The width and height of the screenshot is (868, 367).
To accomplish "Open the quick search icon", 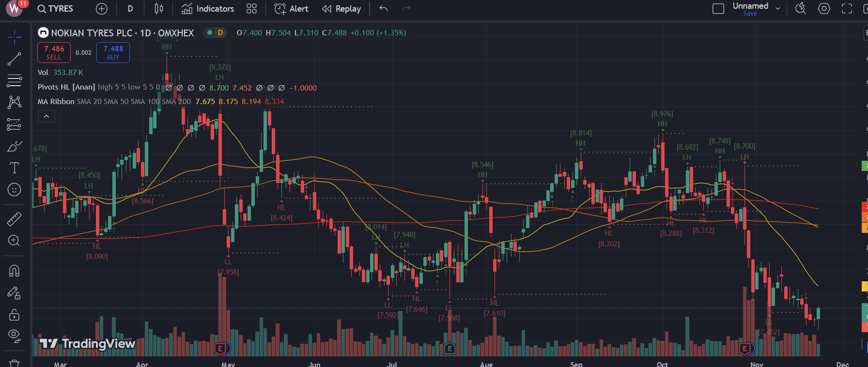I will coord(801,9).
